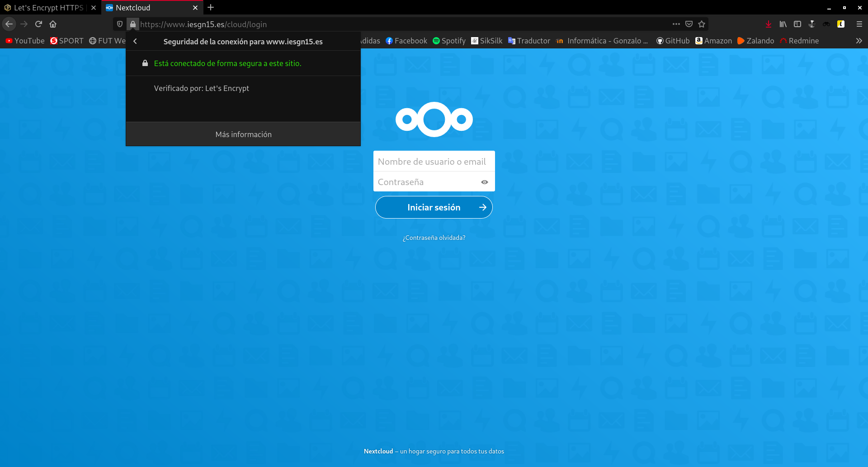Click 'Está conectado de forma segura' message
Screen dimensions: 868x467
pyautogui.click(x=227, y=63)
